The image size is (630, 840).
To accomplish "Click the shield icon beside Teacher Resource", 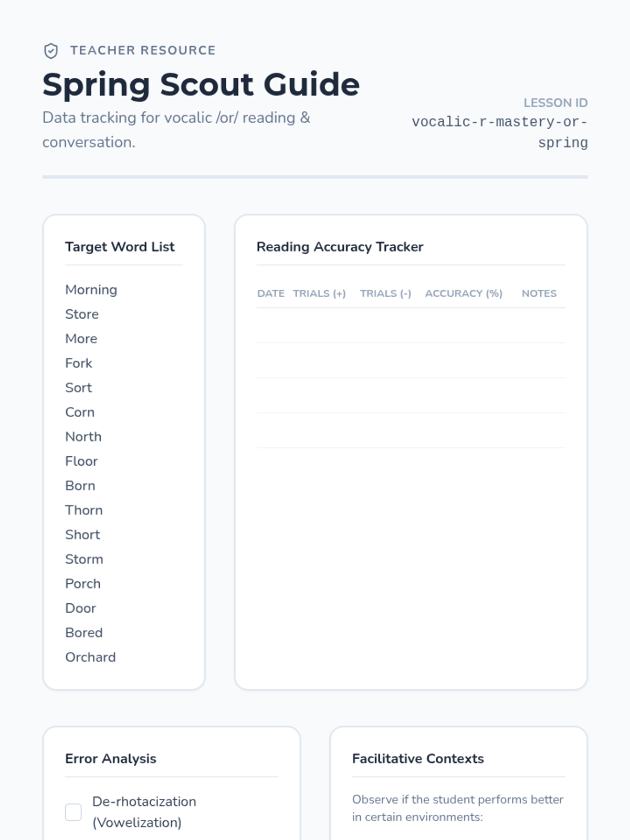I will 51,51.
